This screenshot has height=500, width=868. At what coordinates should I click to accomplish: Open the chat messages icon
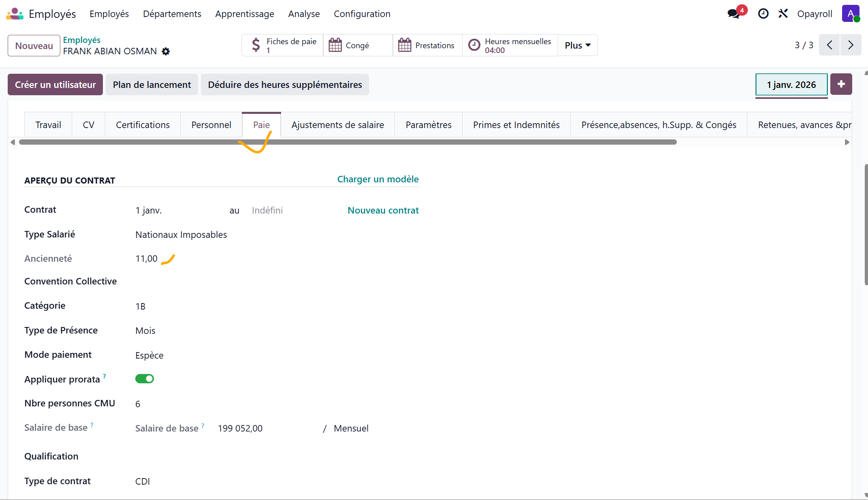coord(734,14)
